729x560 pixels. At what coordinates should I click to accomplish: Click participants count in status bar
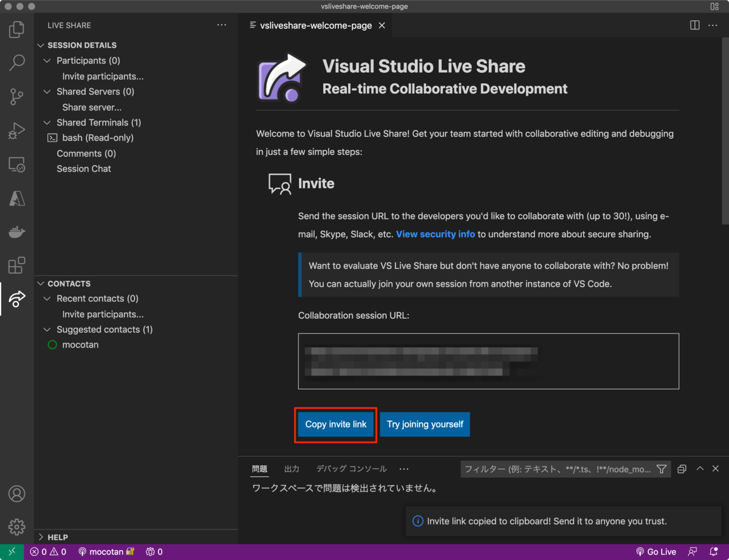(x=154, y=552)
